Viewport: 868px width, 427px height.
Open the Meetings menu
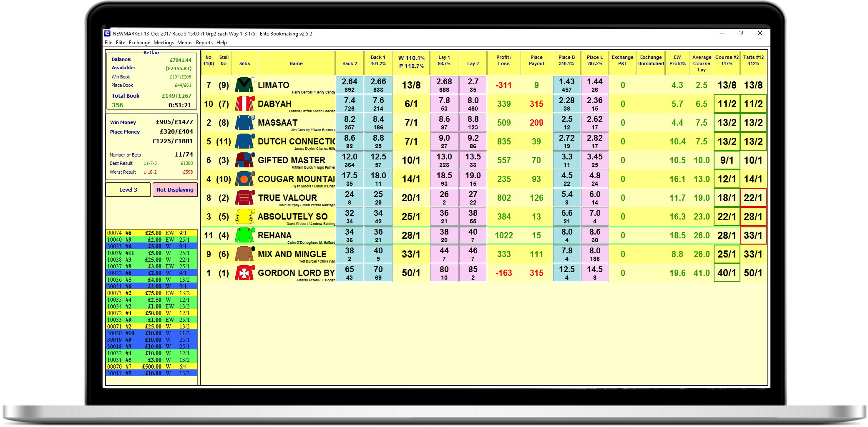[x=164, y=43]
